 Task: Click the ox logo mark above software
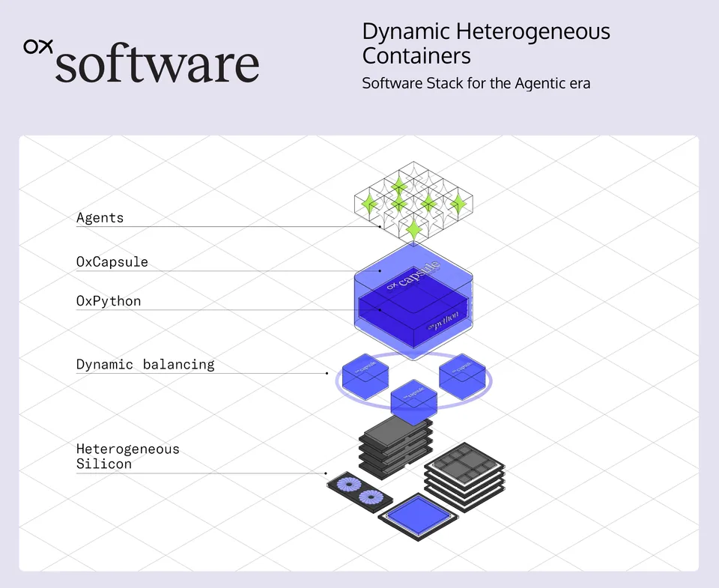38,46
